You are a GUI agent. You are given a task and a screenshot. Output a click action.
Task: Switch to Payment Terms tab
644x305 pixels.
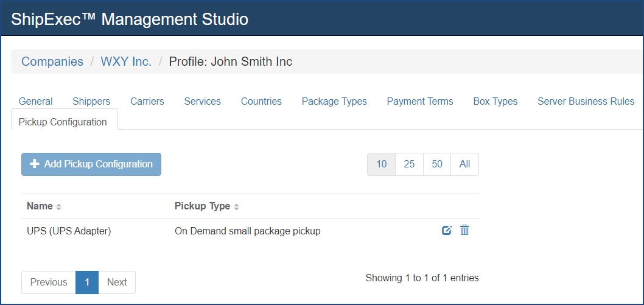(x=420, y=102)
